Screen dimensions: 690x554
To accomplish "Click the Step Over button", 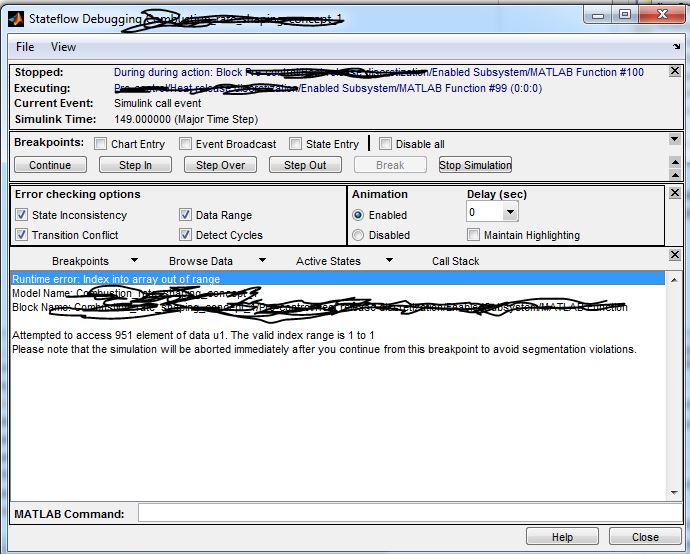I will click(220, 165).
